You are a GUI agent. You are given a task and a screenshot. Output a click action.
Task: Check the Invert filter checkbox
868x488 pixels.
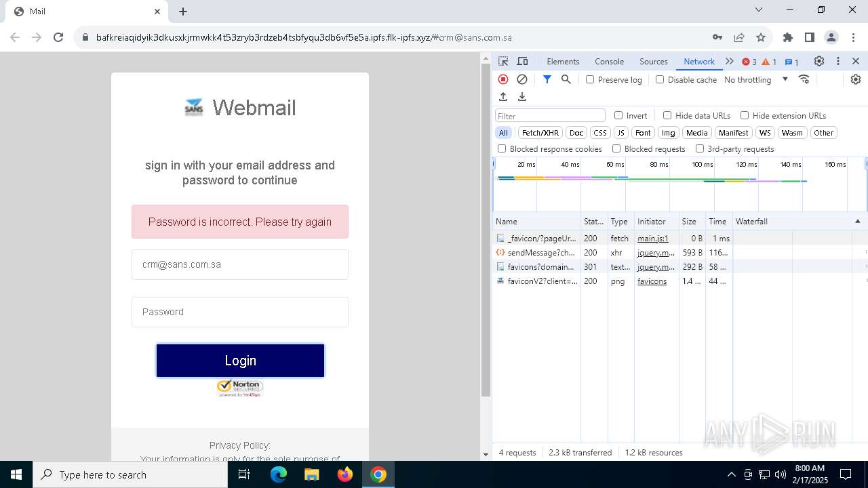tap(618, 115)
